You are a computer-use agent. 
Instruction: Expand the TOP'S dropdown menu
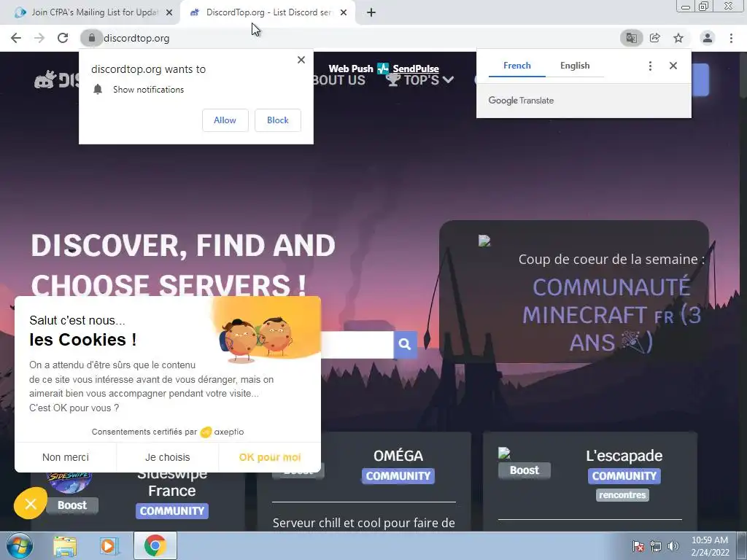pos(419,79)
